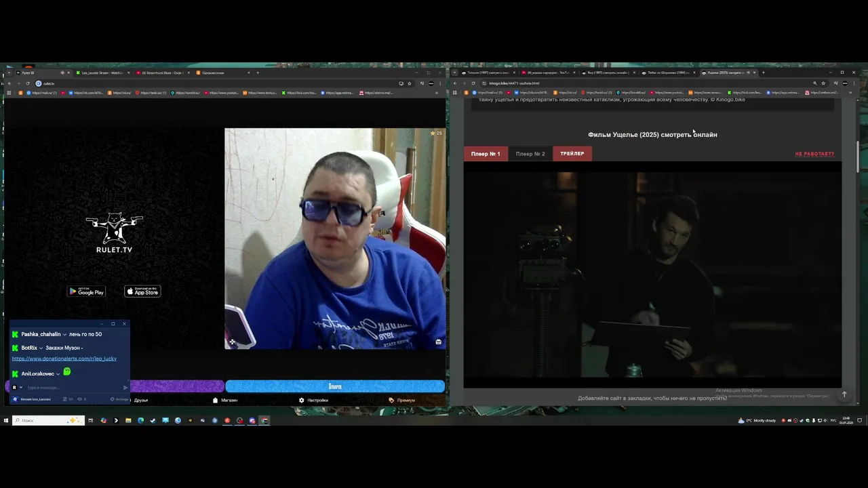This screenshot has height=488, width=868.
Task: Mute audio icon on Ущелье (2025) tab
Action: [x=749, y=73]
